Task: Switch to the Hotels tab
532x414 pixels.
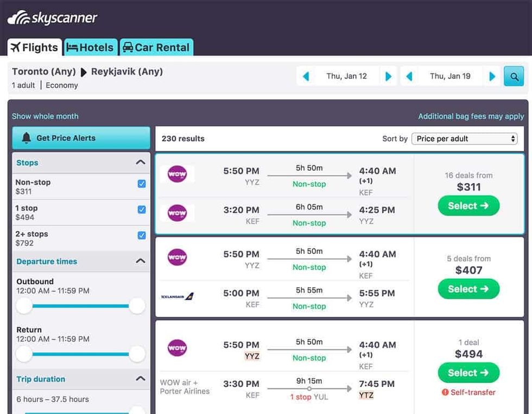Action: coord(91,47)
